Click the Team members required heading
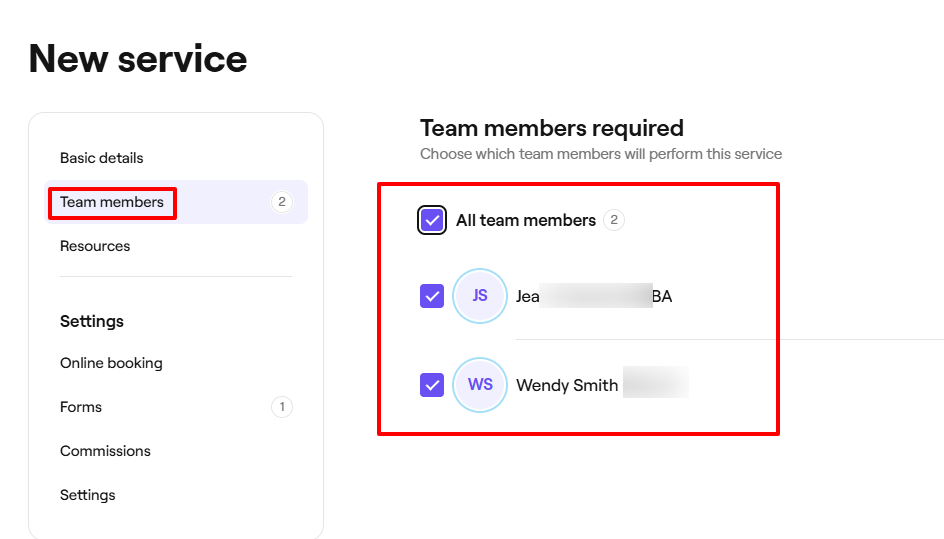The height and width of the screenshot is (539, 944). coord(552,128)
